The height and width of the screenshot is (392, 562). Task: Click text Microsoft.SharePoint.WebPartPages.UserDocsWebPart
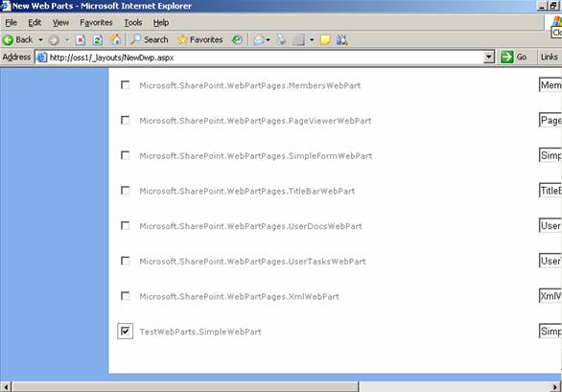pyautogui.click(x=251, y=226)
